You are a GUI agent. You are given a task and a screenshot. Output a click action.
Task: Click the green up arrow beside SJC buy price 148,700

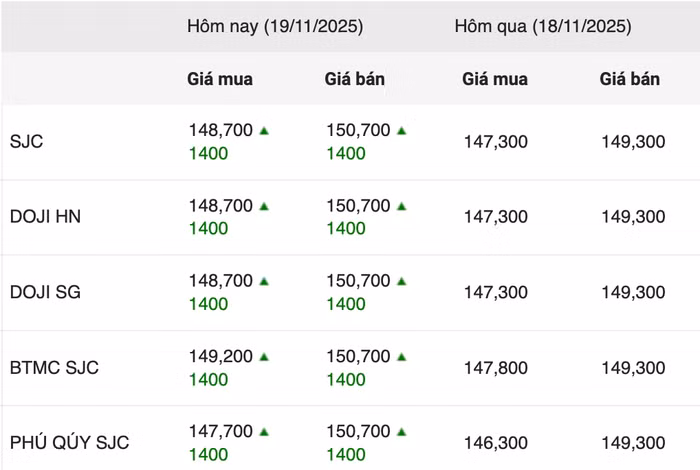click(264, 130)
